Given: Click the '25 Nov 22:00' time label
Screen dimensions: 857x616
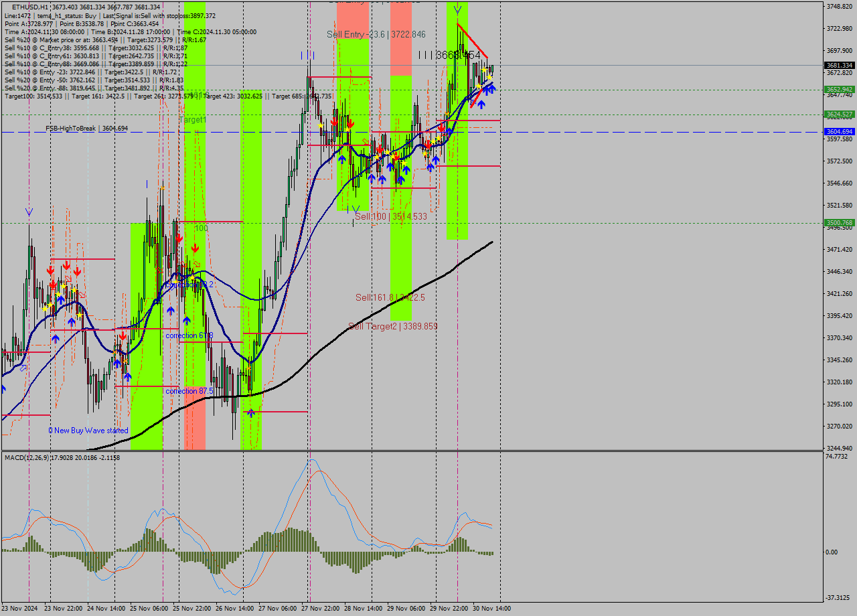Looking at the screenshot, I should point(191,609).
